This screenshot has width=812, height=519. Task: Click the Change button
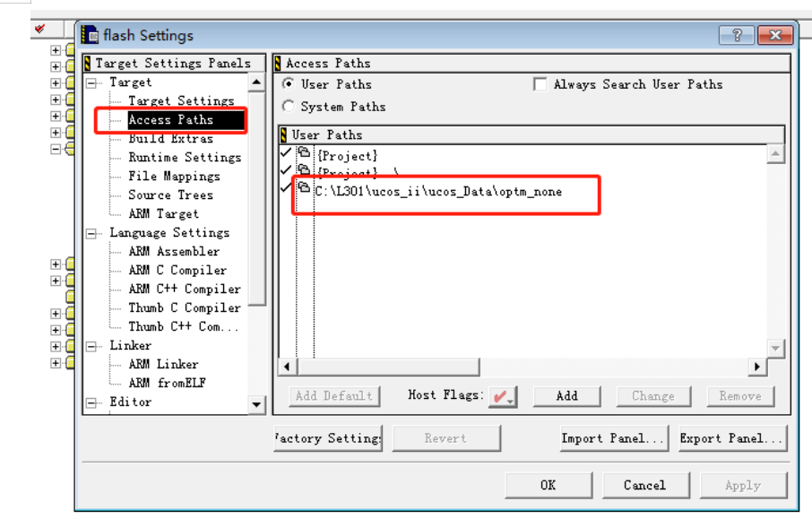click(x=653, y=396)
